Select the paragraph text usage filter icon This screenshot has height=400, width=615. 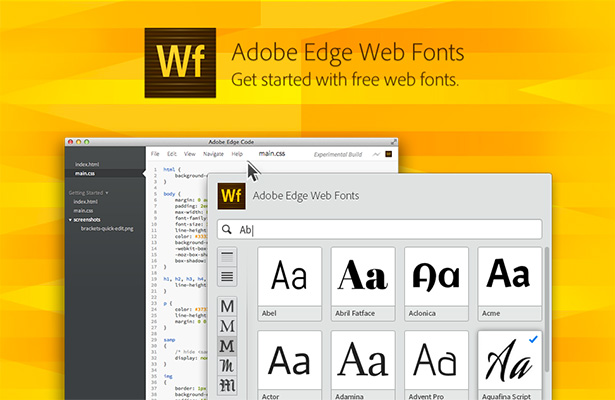coord(227,276)
